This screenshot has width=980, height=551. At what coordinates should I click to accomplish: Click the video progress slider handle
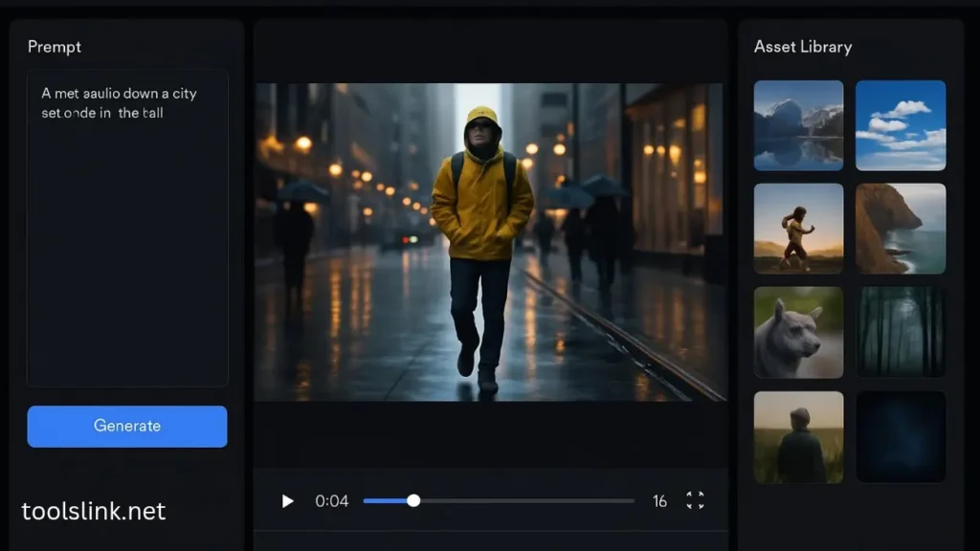tap(413, 500)
